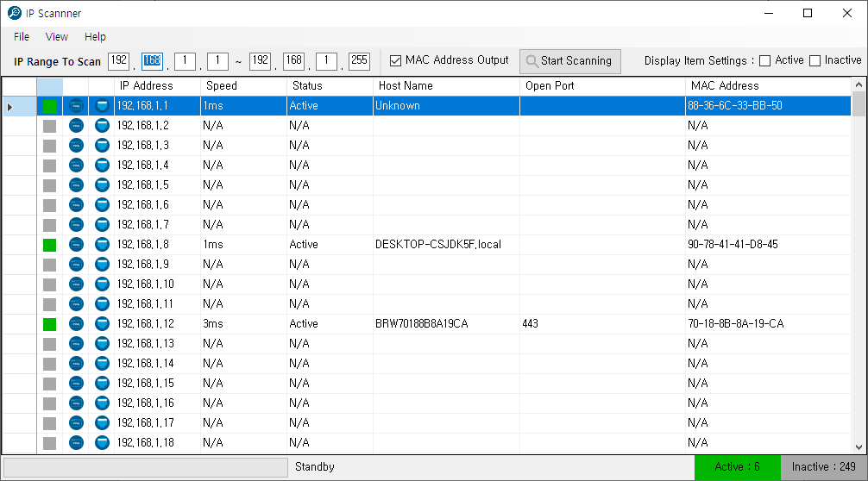Focus the start range first octet field

119,61
